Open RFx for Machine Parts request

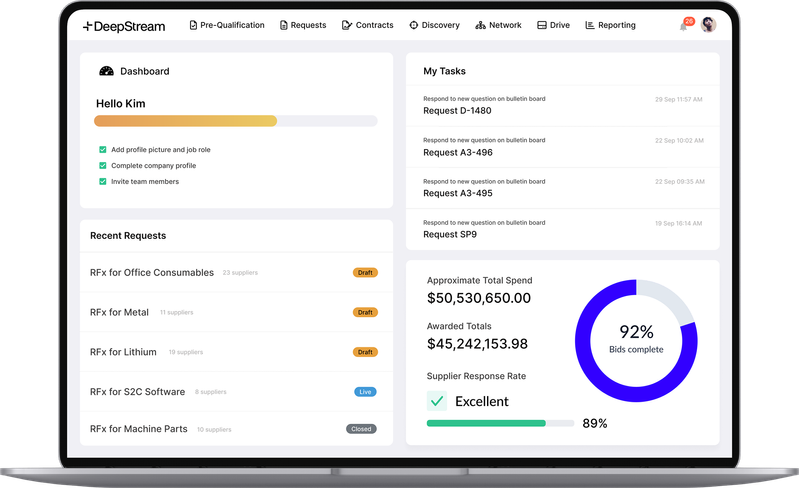(236, 429)
